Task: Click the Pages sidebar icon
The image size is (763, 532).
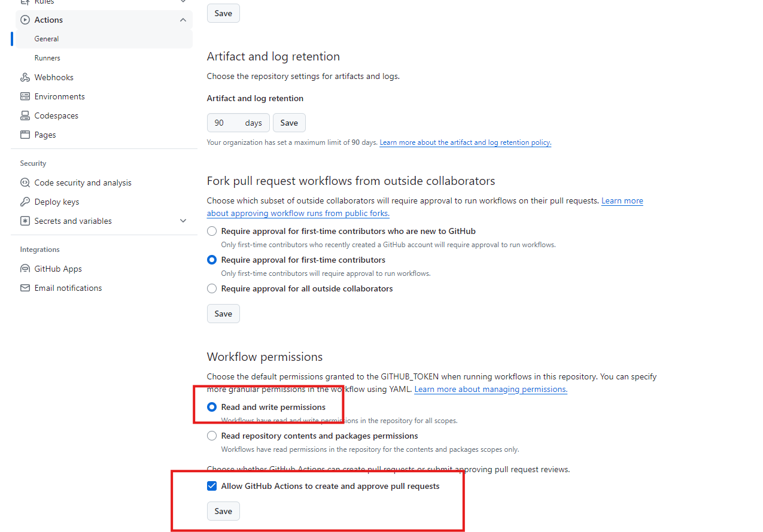Action: (x=25, y=134)
